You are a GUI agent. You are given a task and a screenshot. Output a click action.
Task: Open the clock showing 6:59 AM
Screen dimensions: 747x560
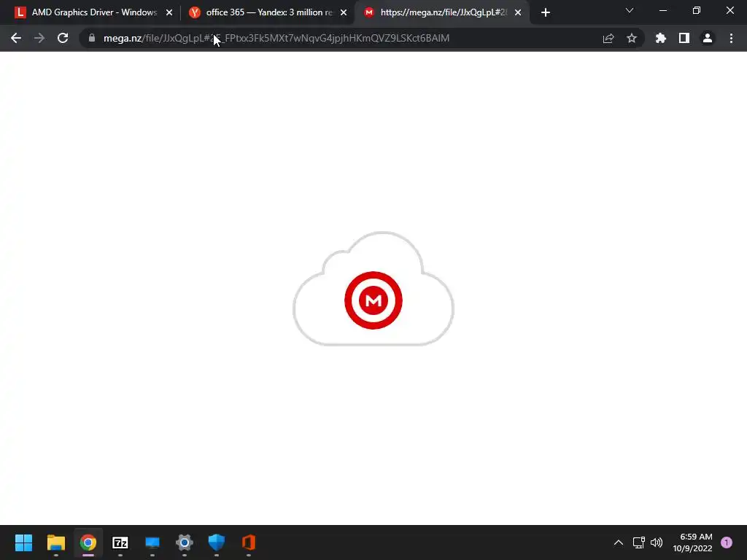(693, 542)
